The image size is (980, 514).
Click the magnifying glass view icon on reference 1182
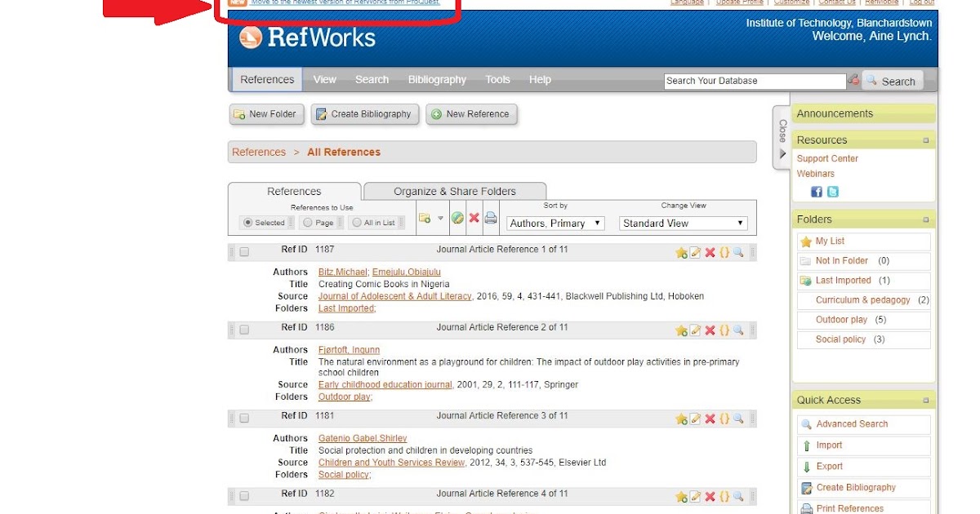pos(737,496)
